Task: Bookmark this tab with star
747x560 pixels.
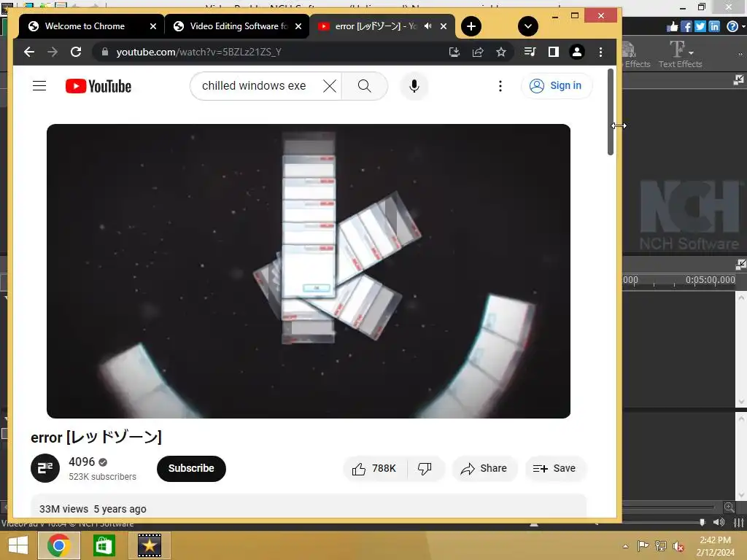Action: (500, 52)
